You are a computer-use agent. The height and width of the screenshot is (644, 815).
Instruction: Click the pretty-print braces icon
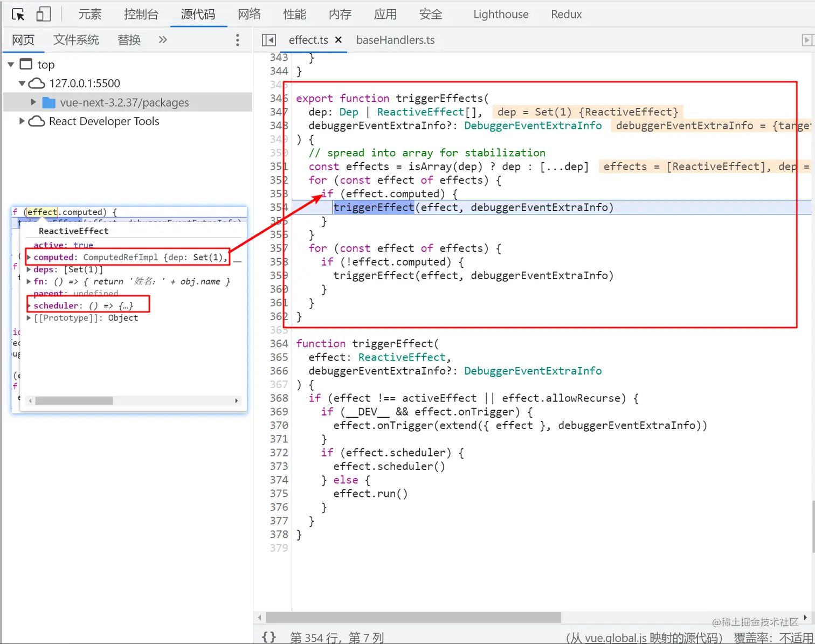click(268, 637)
